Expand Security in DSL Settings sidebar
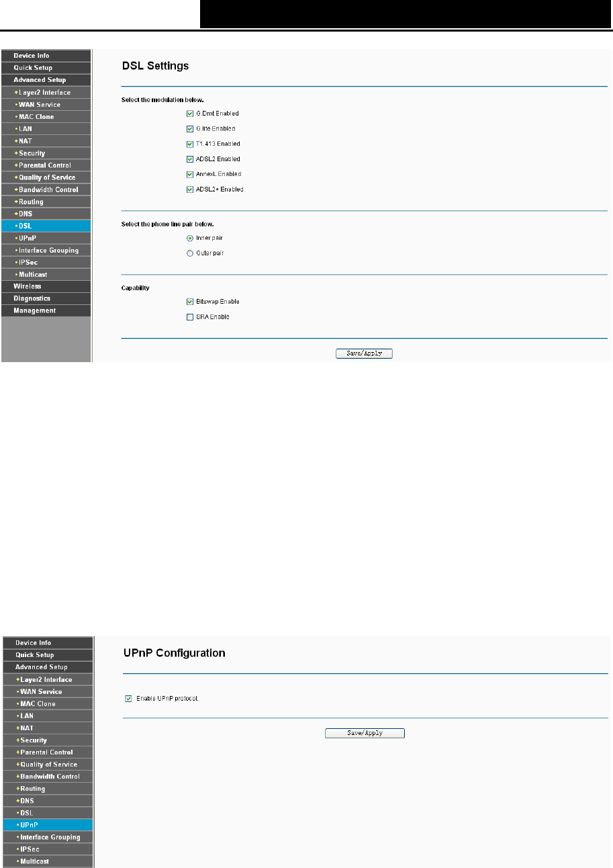The height and width of the screenshot is (868, 613). click(46, 153)
